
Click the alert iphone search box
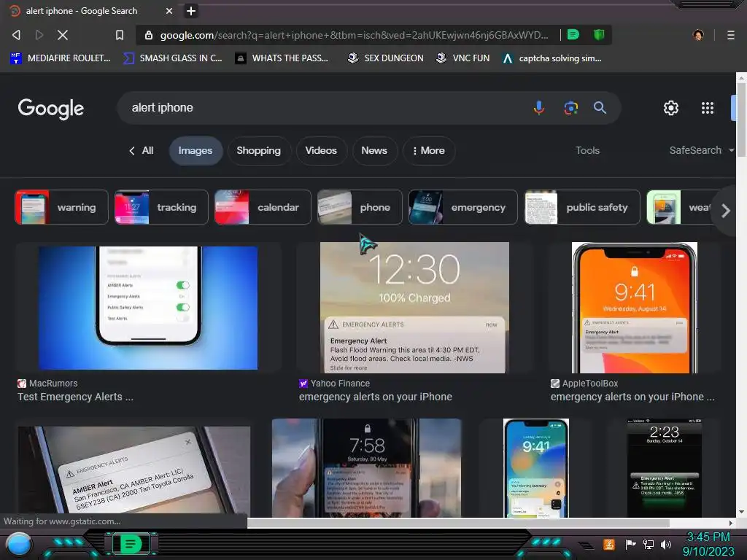pos(324,108)
